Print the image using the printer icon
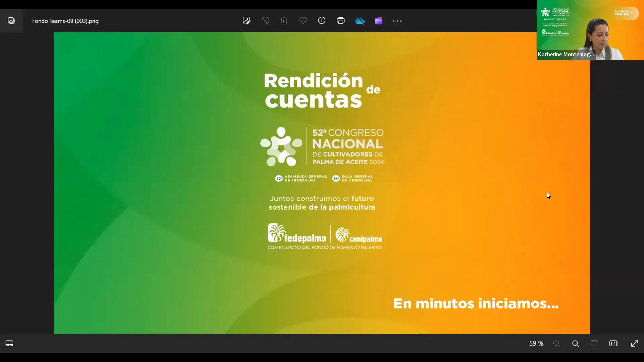The width and height of the screenshot is (644, 362). [x=341, y=21]
